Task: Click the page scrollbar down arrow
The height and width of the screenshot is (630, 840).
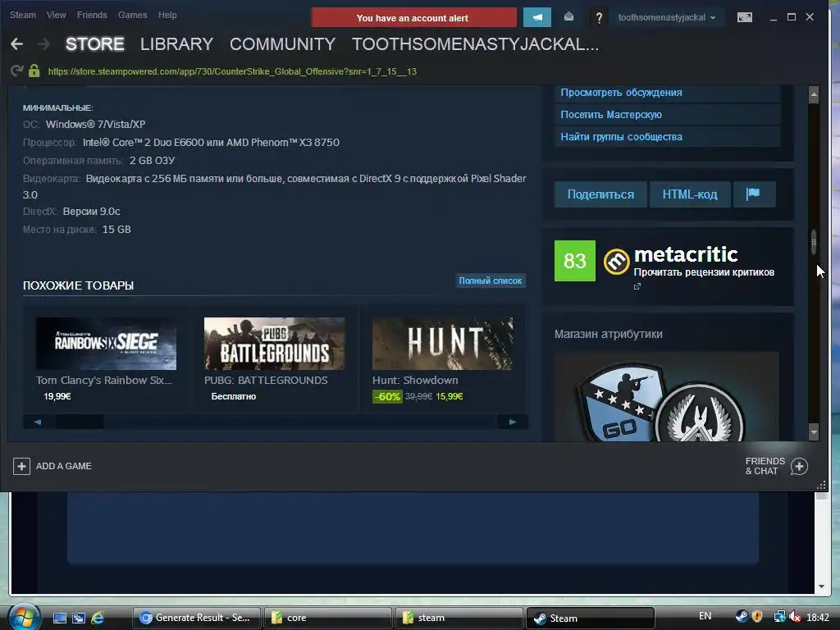Action: [x=814, y=431]
